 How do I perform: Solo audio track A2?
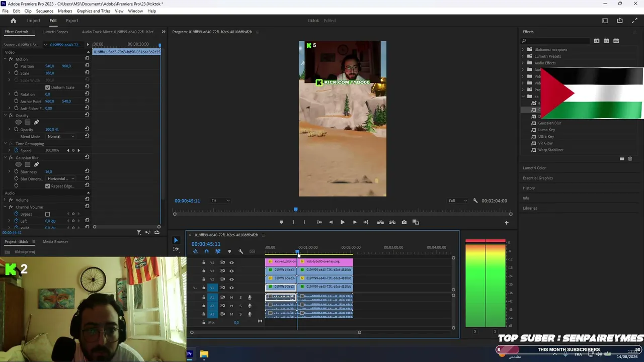(x=240, y=306)
